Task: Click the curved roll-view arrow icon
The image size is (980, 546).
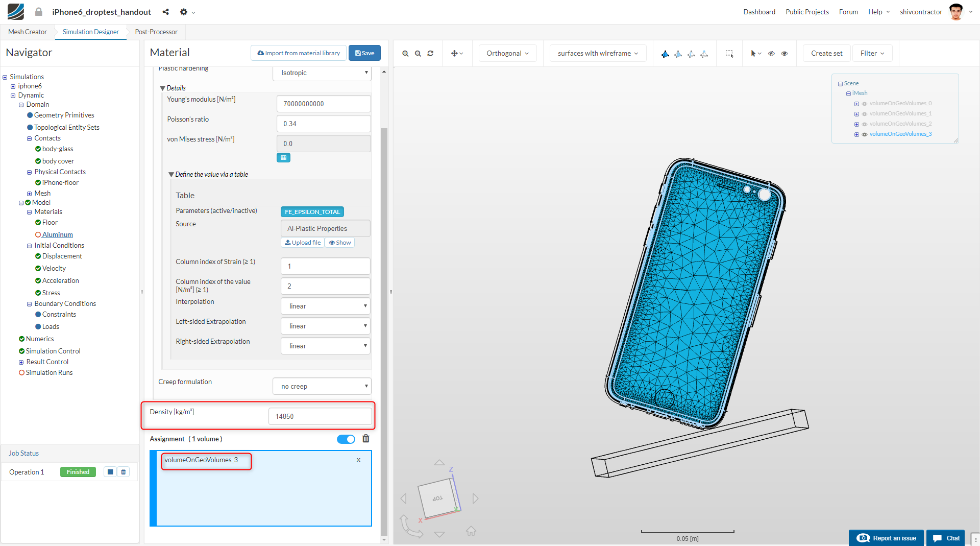Action: click(x=411, y=527)
